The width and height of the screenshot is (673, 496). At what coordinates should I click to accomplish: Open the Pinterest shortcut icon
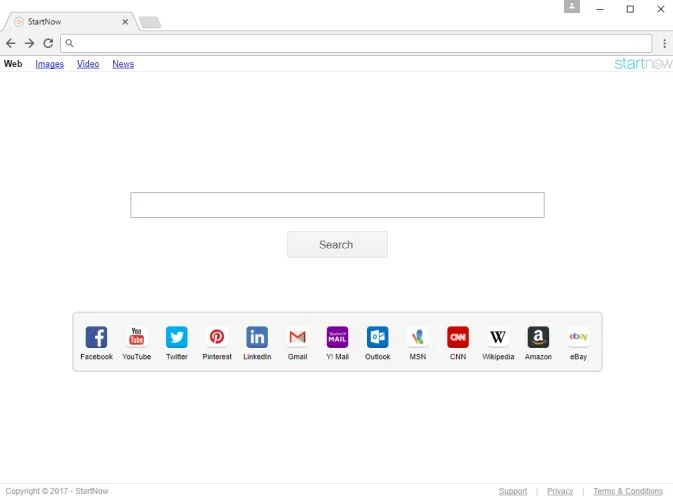(217, 337)
